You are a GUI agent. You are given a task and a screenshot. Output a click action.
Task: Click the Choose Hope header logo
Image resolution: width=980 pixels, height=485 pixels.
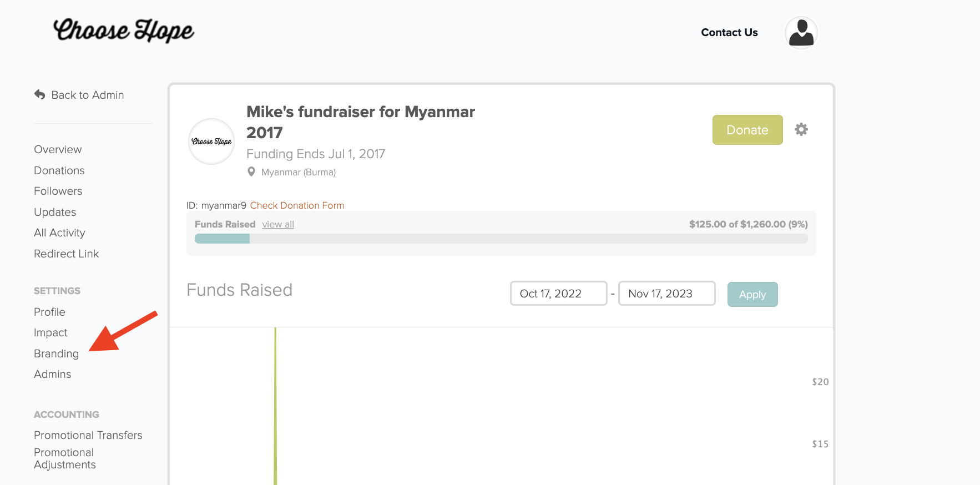(123, 30)
